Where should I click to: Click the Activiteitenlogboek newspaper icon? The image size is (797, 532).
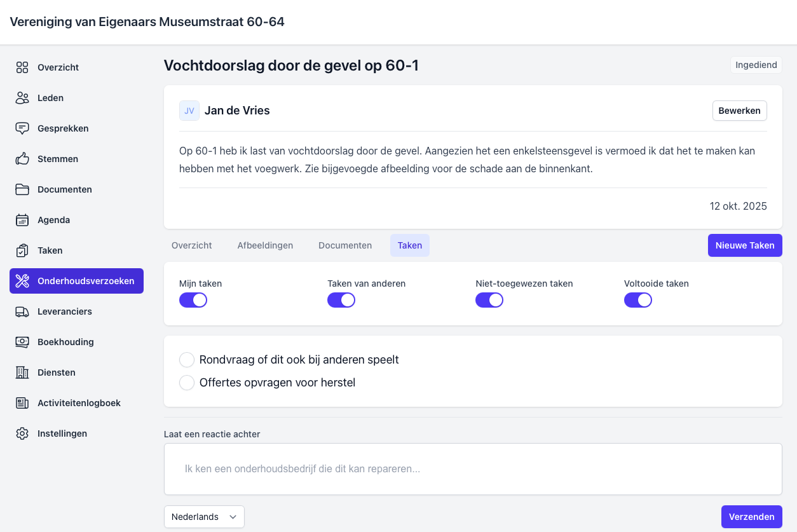tap(22, 403)
